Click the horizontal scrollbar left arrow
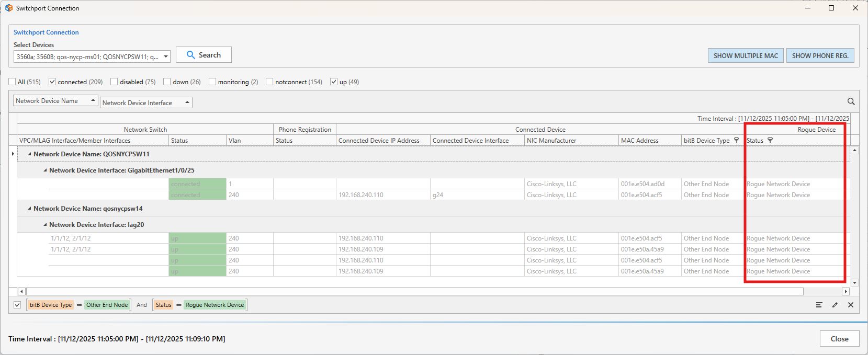The height and width of the screenshot is (355, 868). pyautogui.click(x=21, y=291)
